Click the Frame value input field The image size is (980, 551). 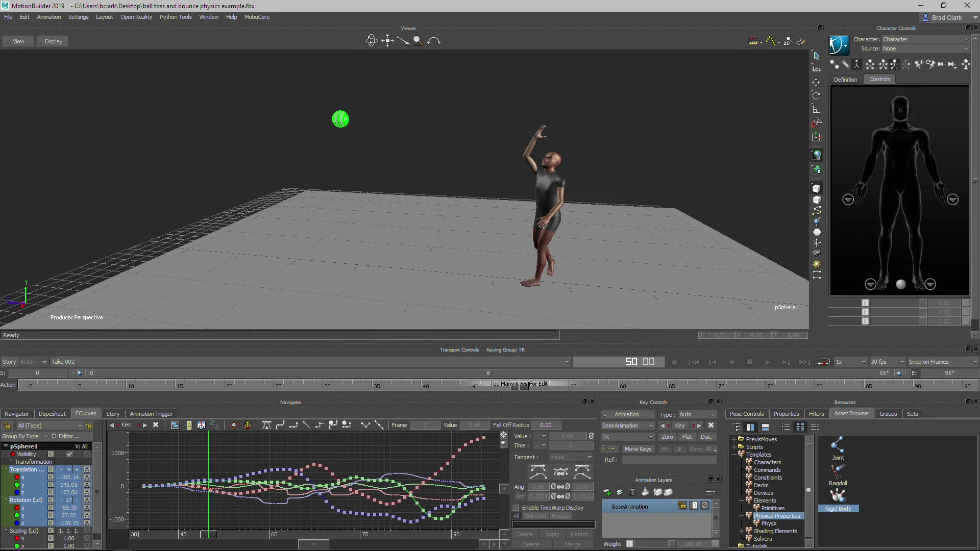[x=425, y=425]
